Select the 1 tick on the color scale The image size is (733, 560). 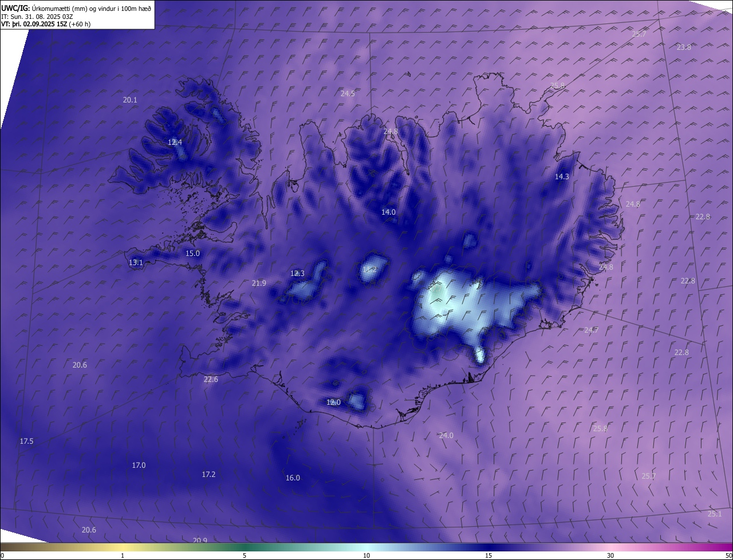123,555
